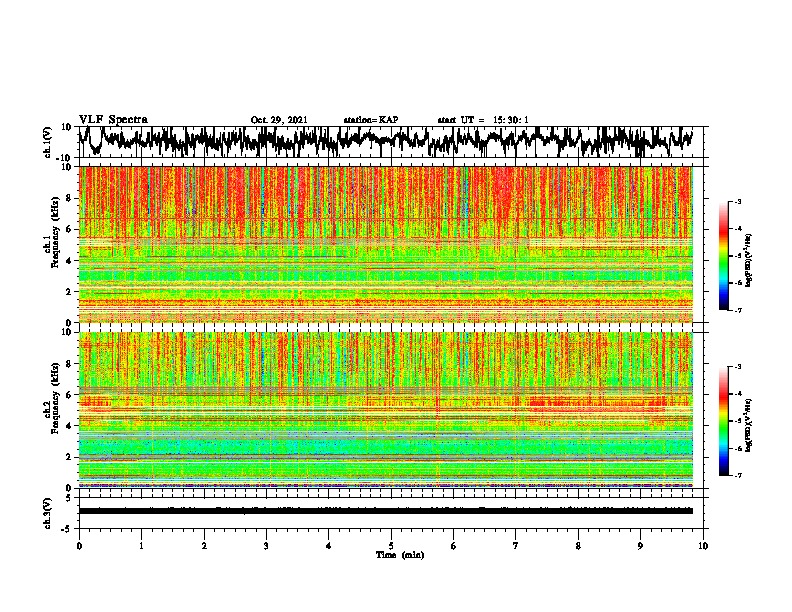
Task: Click the 'station=KAP' label
Action: [x=371, y=120]
